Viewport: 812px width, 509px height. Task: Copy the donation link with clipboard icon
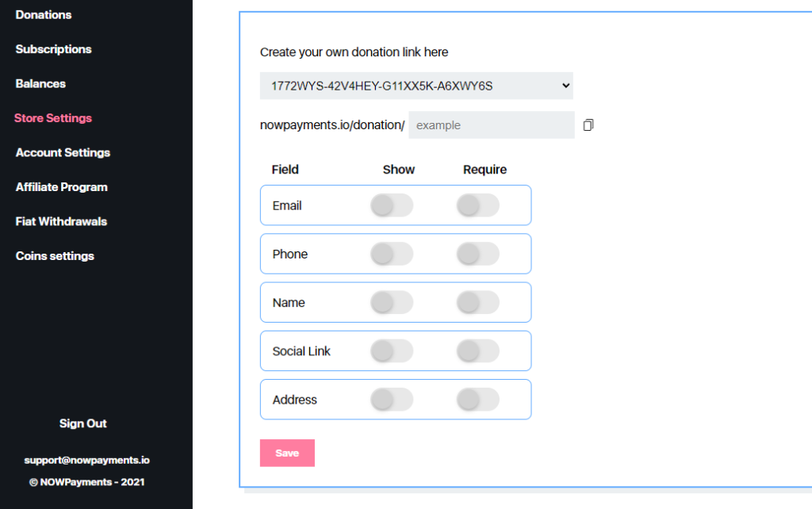588,124
